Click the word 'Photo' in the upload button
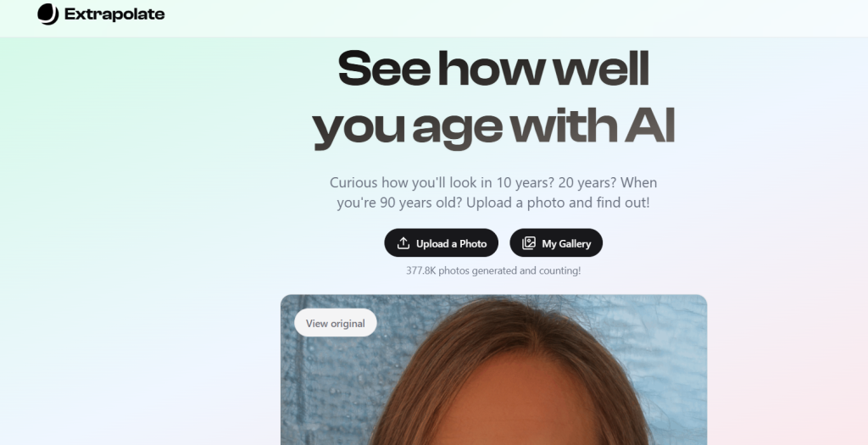The width and height of the screenshot is (868, 445). 473,243
